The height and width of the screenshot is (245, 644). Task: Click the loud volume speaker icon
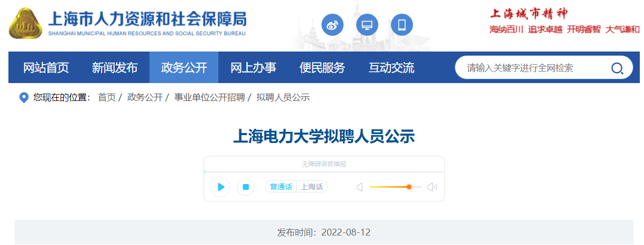pyautogui.click(x=432, y=187)
